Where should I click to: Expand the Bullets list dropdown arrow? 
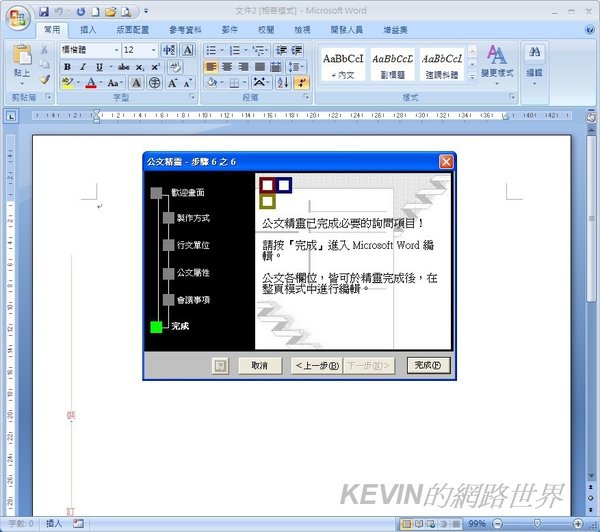pos(222,50)
